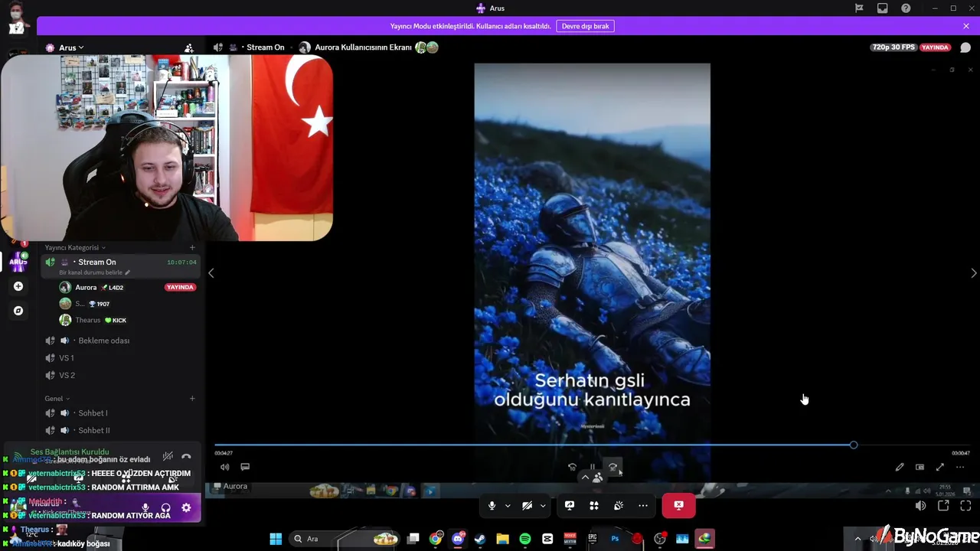Rewind ten seconds in streamed video
The height and width of the screenshot is (551, 980).
pos(572,467)
